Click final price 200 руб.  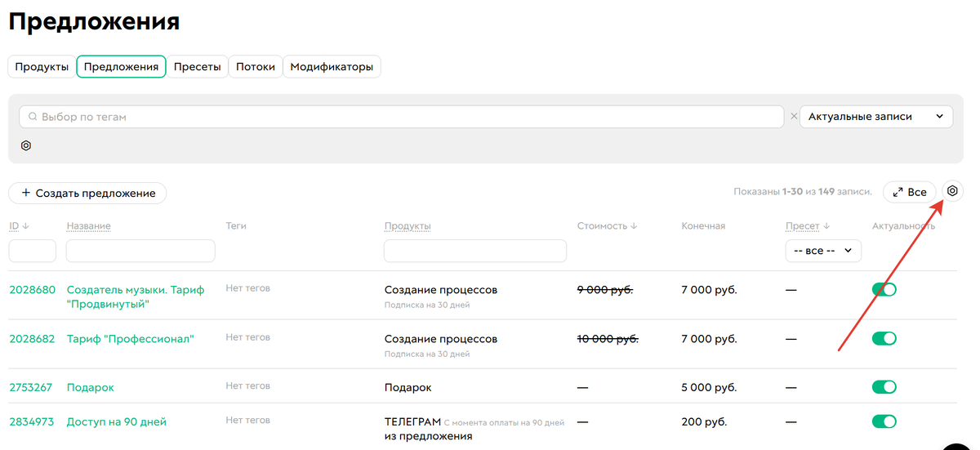(704, 421)
